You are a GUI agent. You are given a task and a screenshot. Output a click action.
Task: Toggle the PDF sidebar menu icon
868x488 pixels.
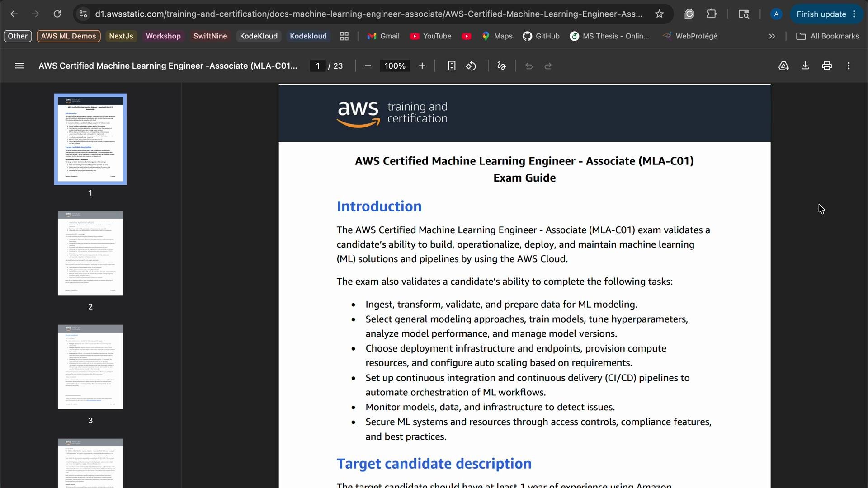point(19,66)
